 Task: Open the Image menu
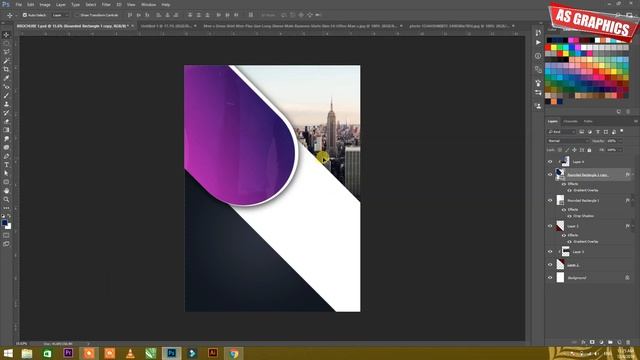coord(45,4)
